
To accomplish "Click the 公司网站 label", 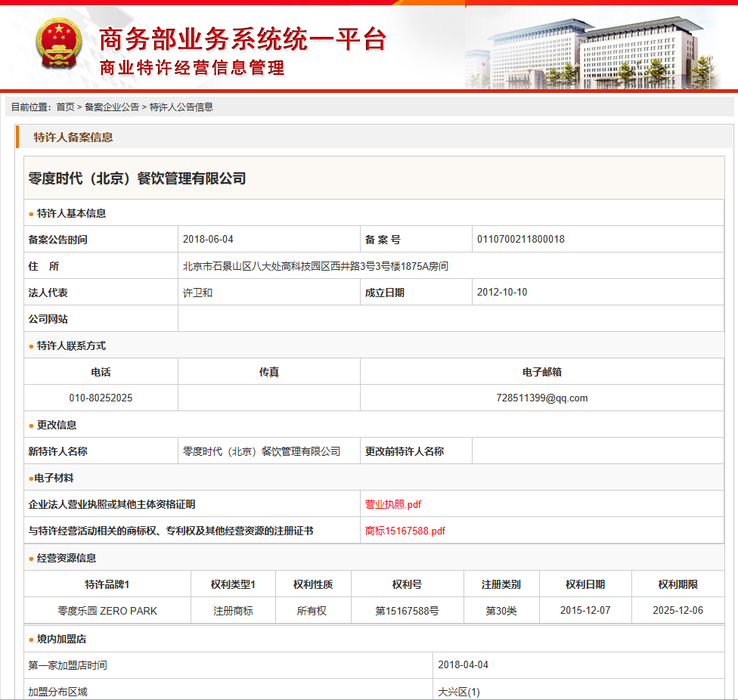I will click(x=48, y=319).
